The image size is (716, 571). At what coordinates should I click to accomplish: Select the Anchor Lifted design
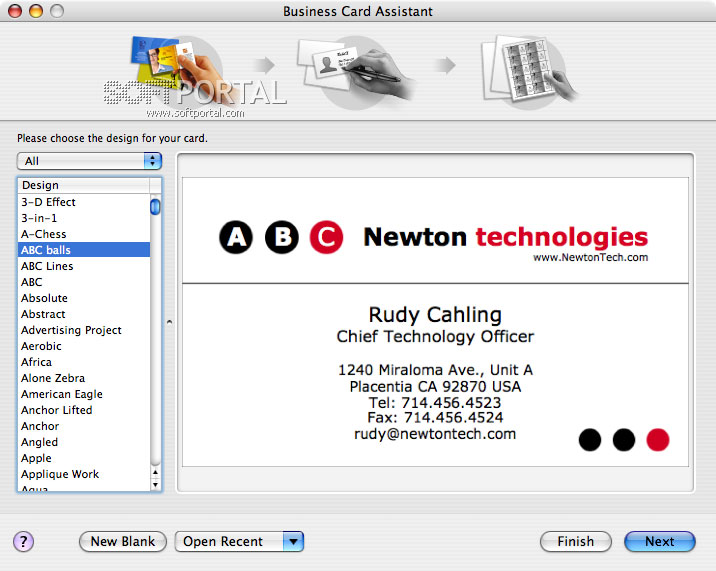(x=84, y=410)
